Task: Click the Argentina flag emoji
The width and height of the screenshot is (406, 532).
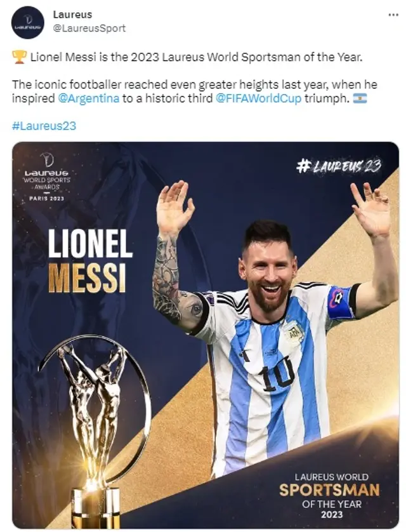Action: coord(360,99)
